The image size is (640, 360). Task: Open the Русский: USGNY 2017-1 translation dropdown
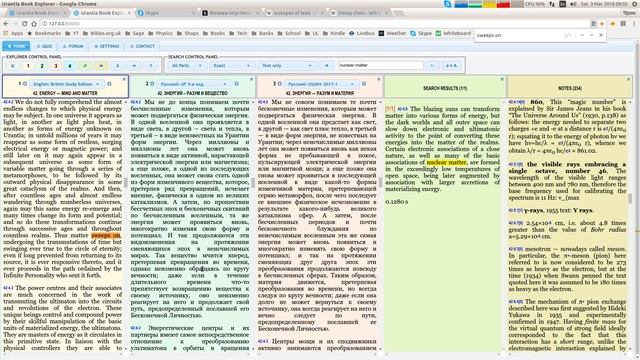point(321,84)
